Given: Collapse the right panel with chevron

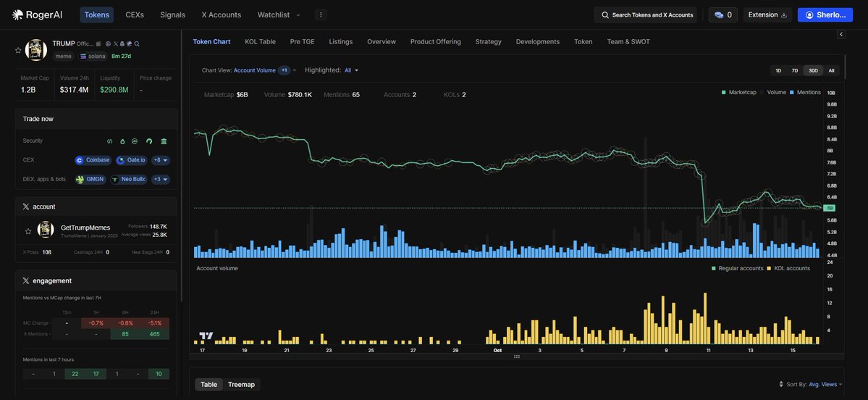Looking at the screenshot, I should (x=841, y=34).
